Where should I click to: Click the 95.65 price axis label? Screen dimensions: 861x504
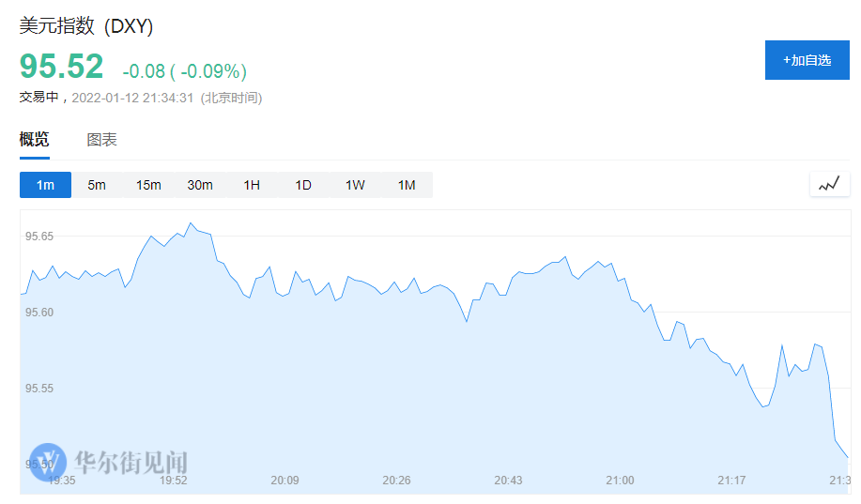[39, 237]
